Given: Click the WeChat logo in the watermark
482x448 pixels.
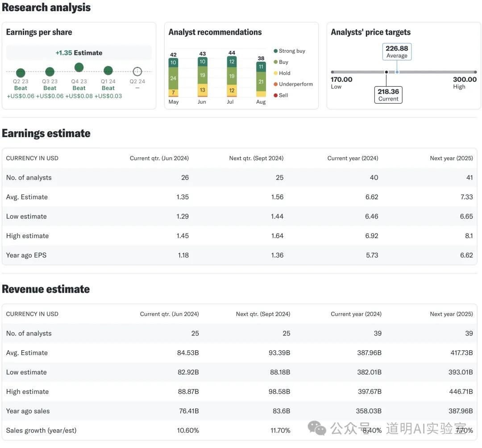Looking at the screenshot, I should [x=317, y=429].
